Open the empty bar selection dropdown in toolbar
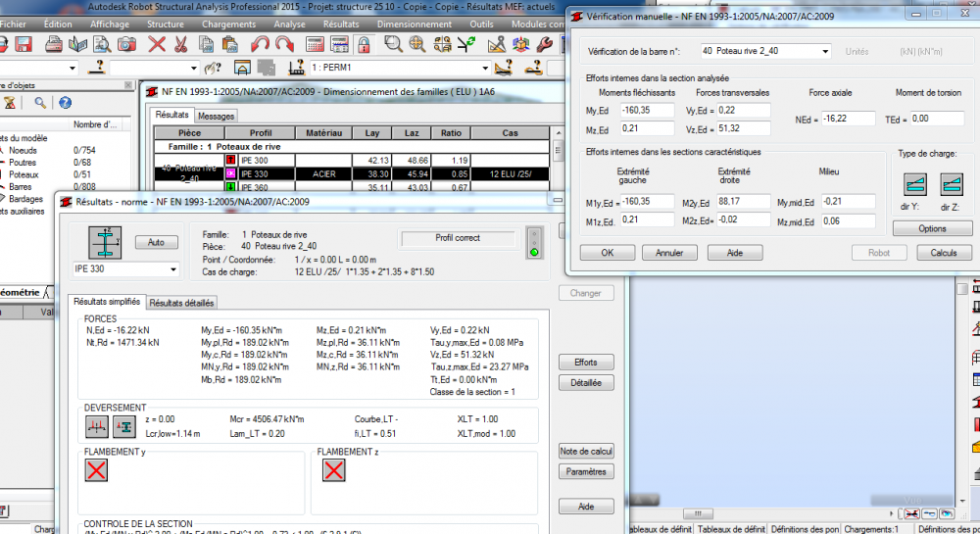 click(x=193, y=68)
